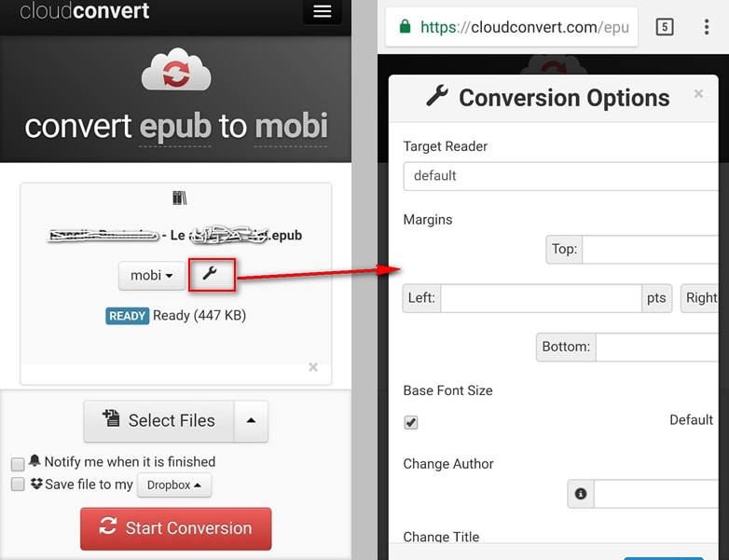Click the epub format link in heading
This screenshot has height=560, width=729.
(175, 126)
